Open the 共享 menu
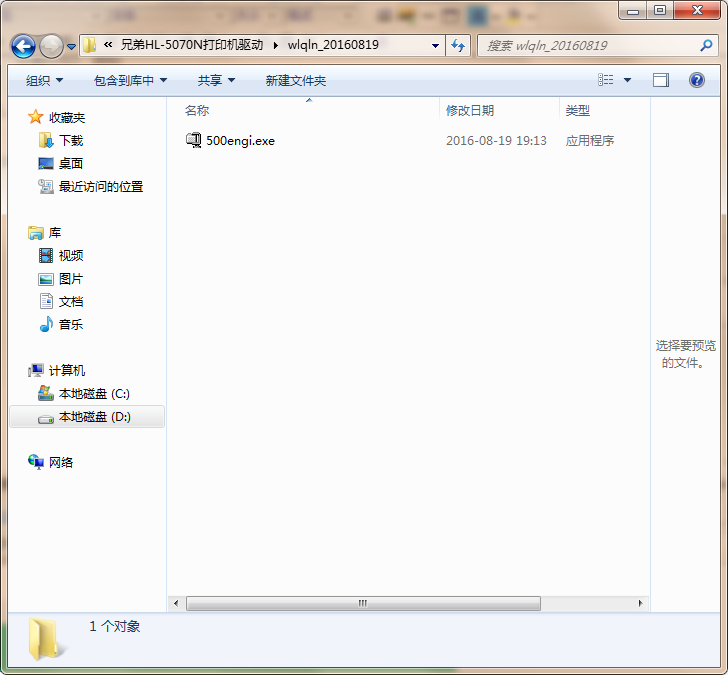728x675 pixels. 216,81
